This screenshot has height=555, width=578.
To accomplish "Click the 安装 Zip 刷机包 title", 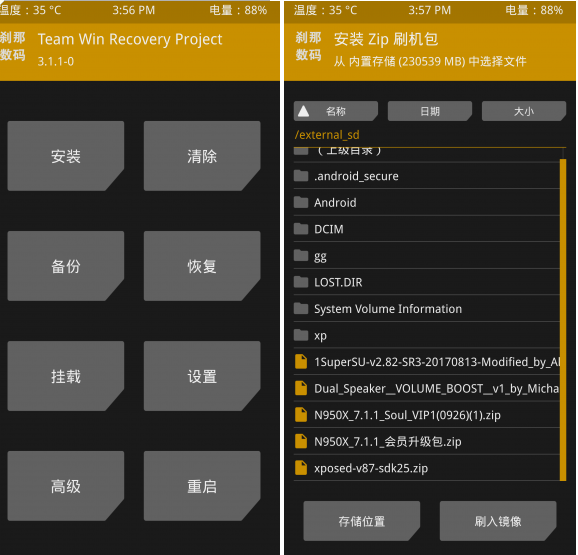I will (386, 39).
